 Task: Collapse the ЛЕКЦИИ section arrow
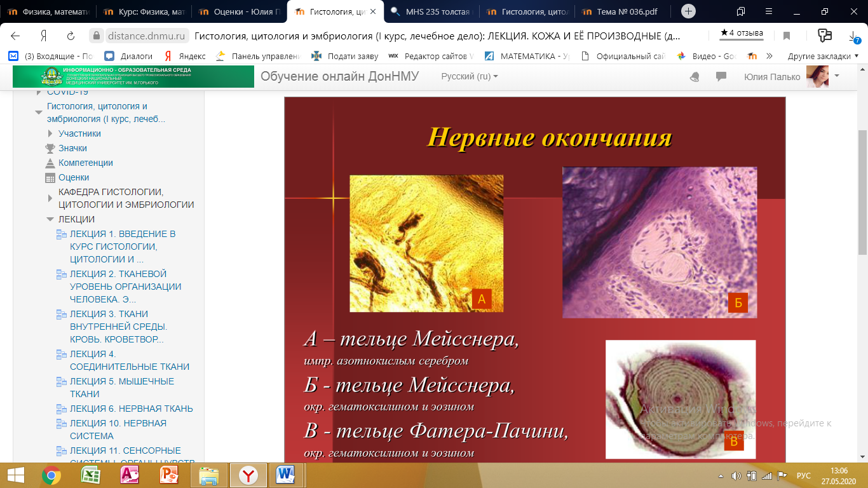point(50,219)
